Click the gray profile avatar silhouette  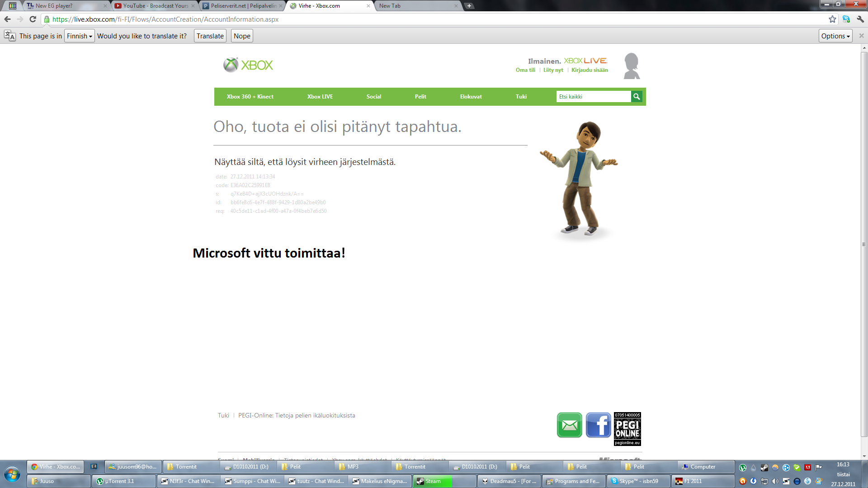point(632,66)
